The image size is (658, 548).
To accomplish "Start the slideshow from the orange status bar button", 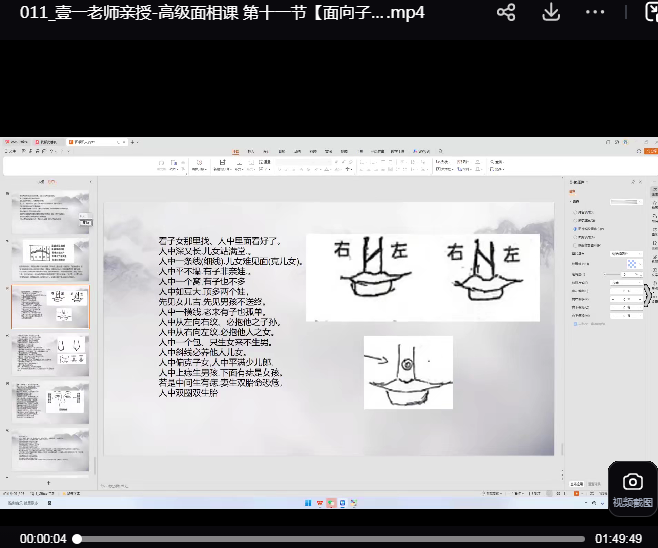I will coord(577,493).
